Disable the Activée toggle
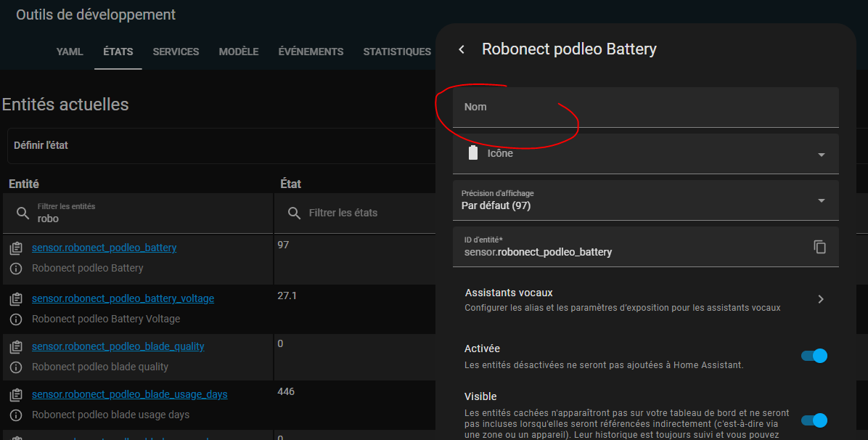The image size is (868, 440). (x=814, y=356)
